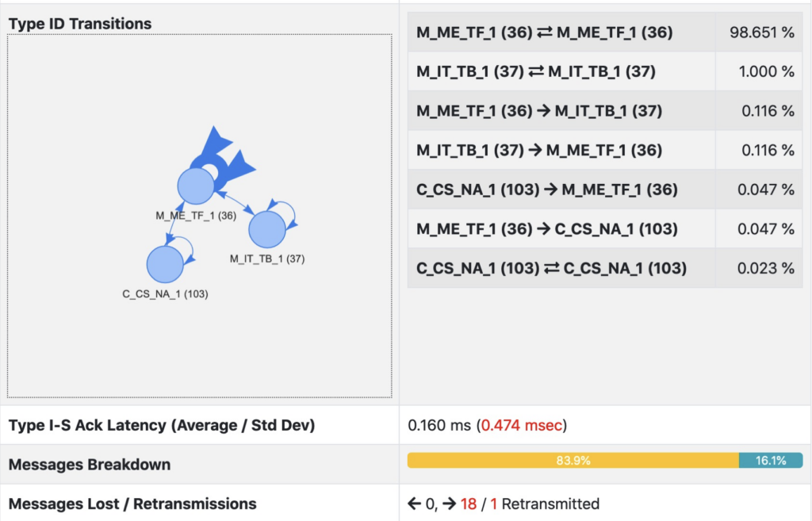Select the C_CS_NA_1 → M_ME_TF_1 transition row
The image size is (812, 521).
[x=605, y=190]
